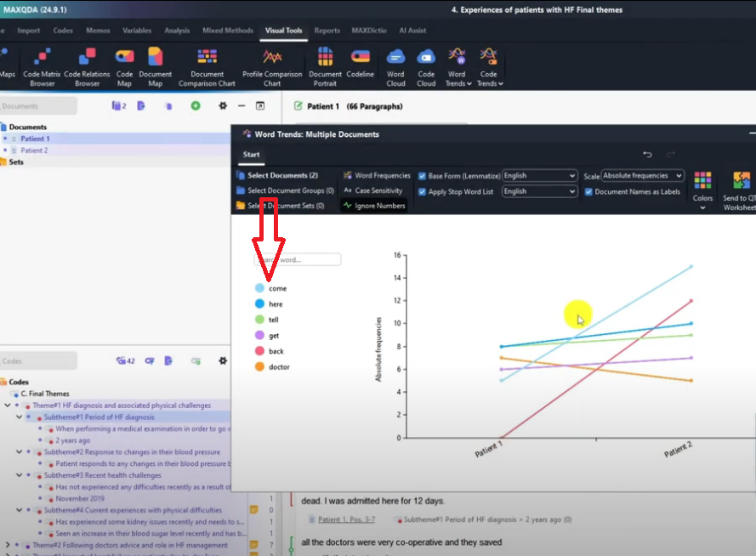The image size is (756, 556).
Task: Expand Theme#2 Following doctors advice code
Action: tap(8, 545)
